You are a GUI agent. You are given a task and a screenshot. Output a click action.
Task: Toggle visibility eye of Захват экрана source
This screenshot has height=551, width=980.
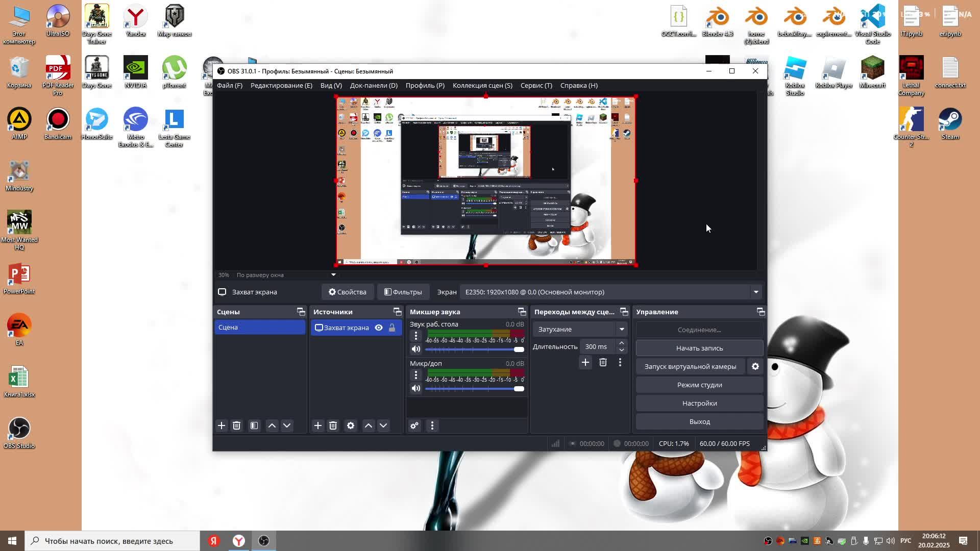(379, 328)
